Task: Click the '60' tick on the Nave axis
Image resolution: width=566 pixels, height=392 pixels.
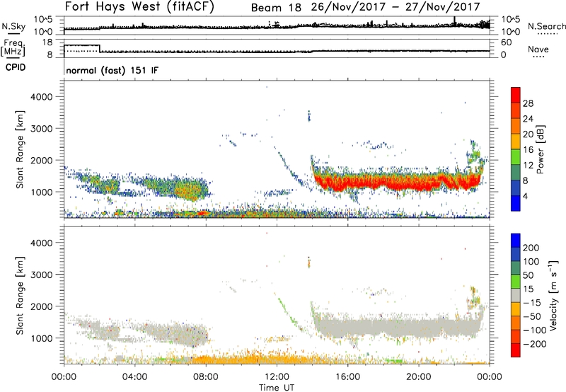Action: [507, 42]
